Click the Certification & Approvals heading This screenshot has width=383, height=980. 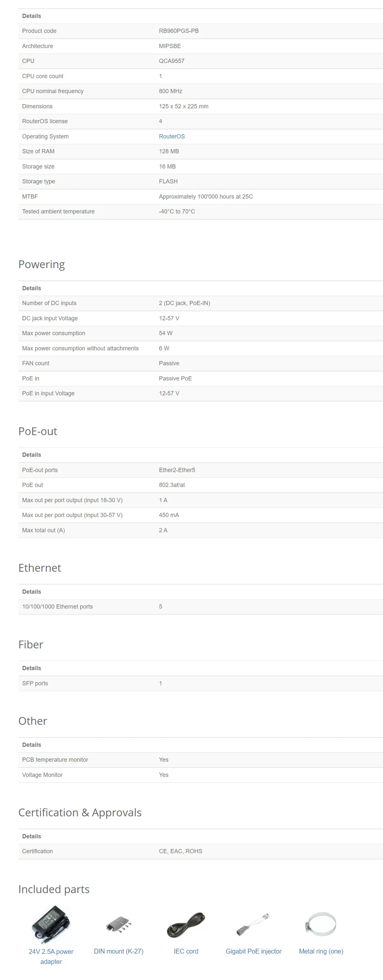[80, 812]
